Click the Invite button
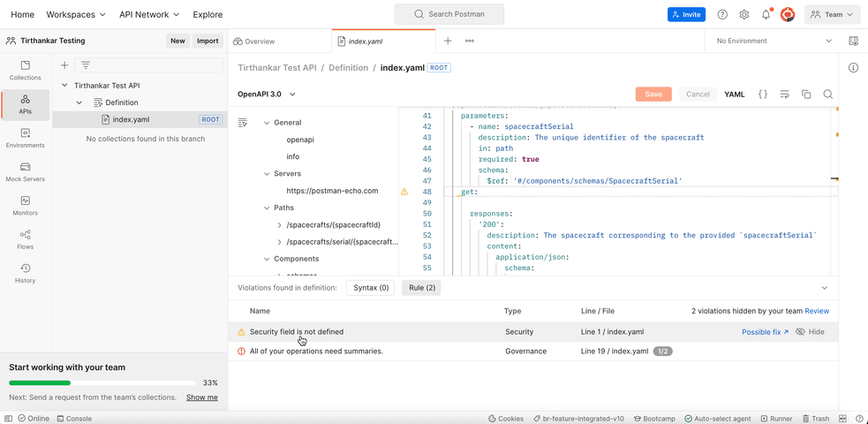This screenshot has width=868, height=424. 686,14
